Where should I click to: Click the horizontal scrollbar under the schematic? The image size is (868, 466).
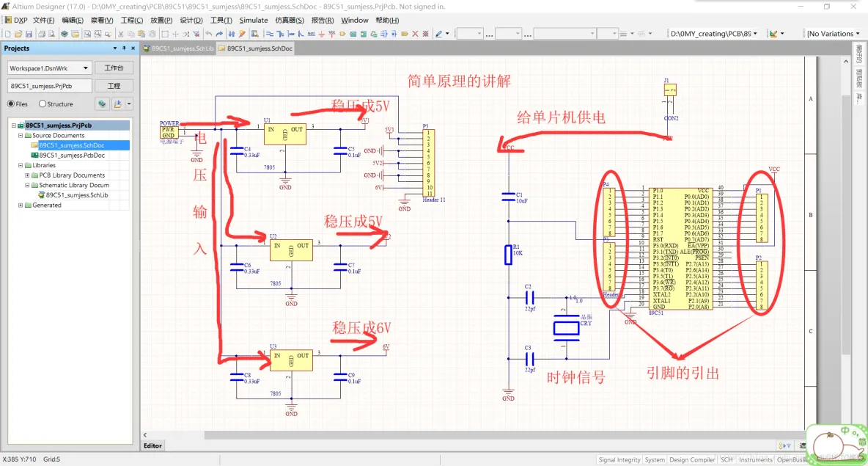(x=504, y=435)
